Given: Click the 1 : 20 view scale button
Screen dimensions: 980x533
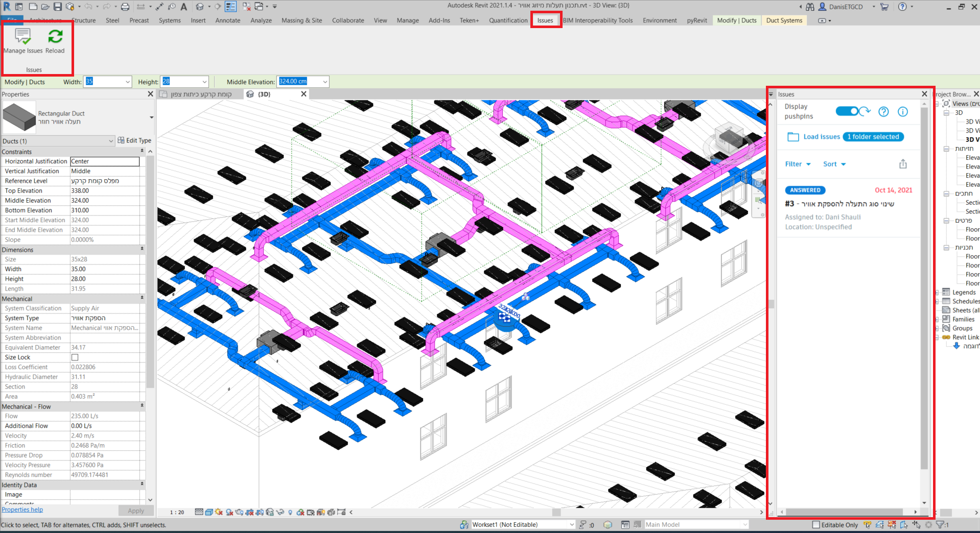Looking at the screenshot, I should (177, 512).
